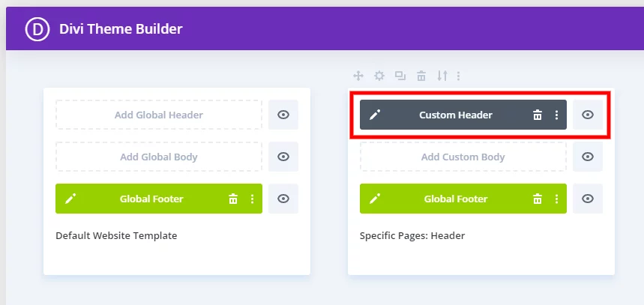
Task: Select Global Footer bar in Default Website Template
Action: [158, 199]
